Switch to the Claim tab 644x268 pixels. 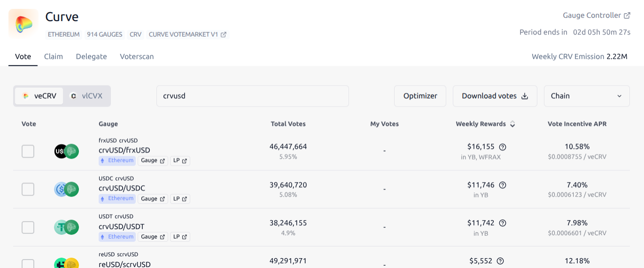[54, 56]
